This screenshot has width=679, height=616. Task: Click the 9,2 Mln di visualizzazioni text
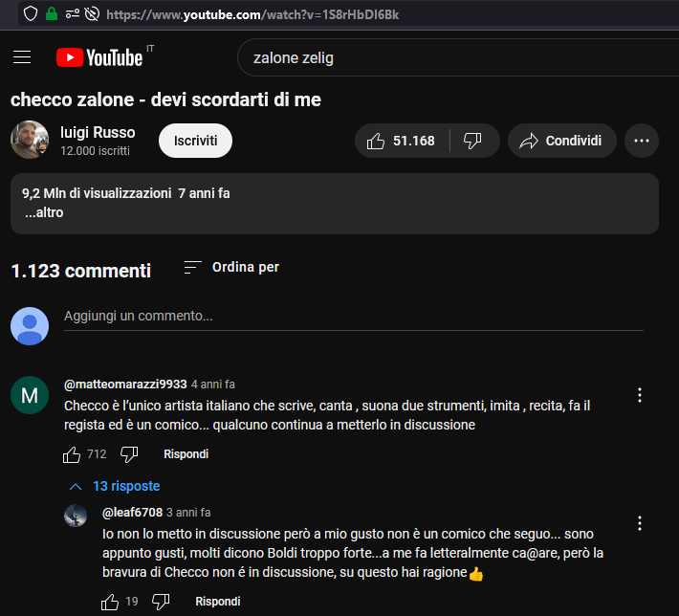click(x=97, y=193)
